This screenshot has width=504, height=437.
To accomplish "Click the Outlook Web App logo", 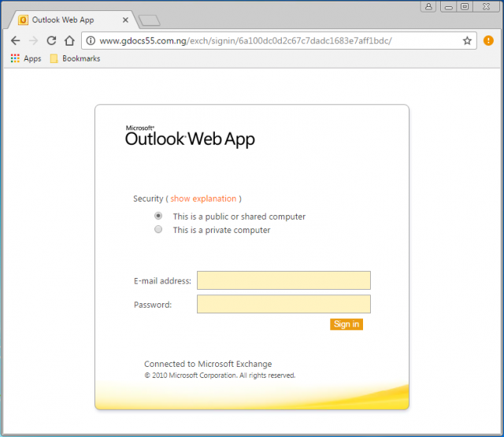I will (x=190, y=136).
